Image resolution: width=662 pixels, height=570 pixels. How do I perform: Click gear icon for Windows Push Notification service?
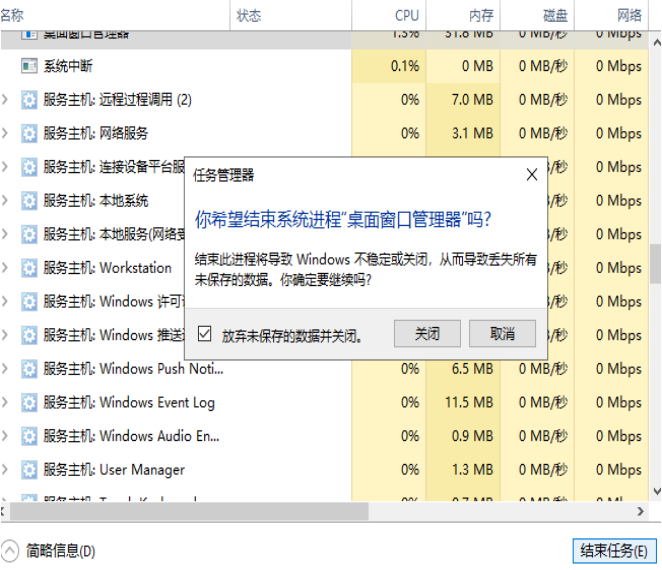(x=29, y=369)
